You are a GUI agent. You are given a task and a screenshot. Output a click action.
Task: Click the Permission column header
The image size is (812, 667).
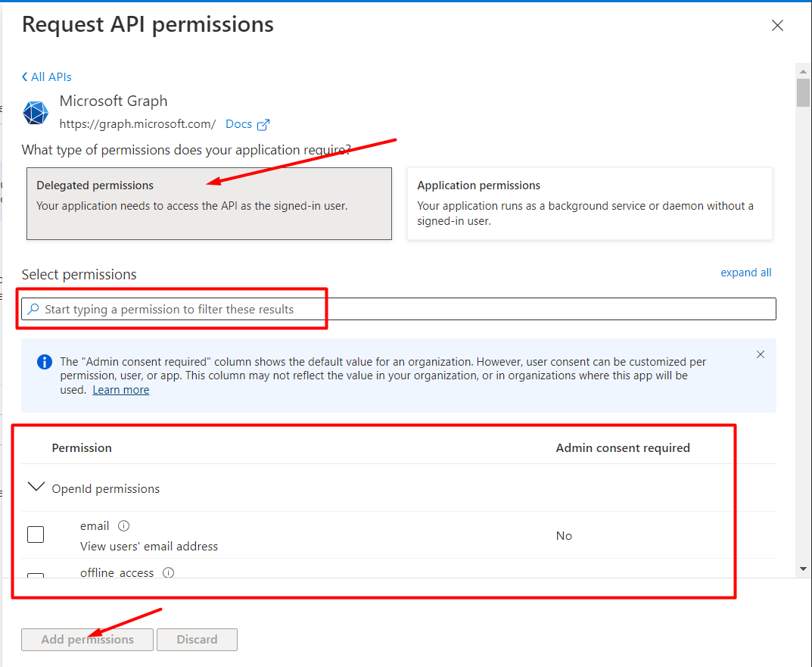82,447
